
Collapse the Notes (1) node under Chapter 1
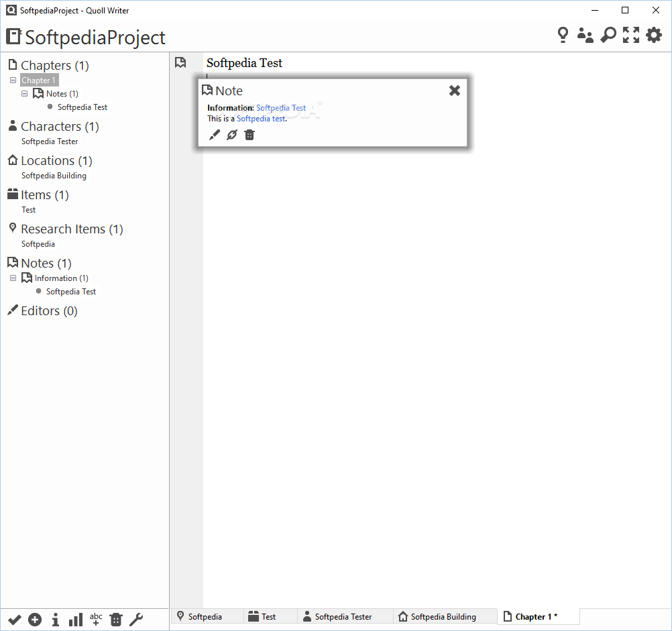pos(24,93)
